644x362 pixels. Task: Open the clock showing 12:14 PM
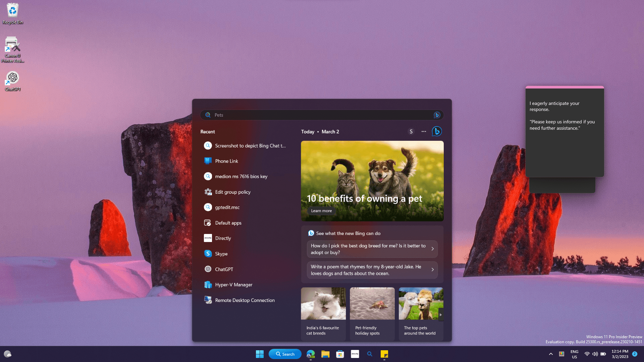[620, 354]
